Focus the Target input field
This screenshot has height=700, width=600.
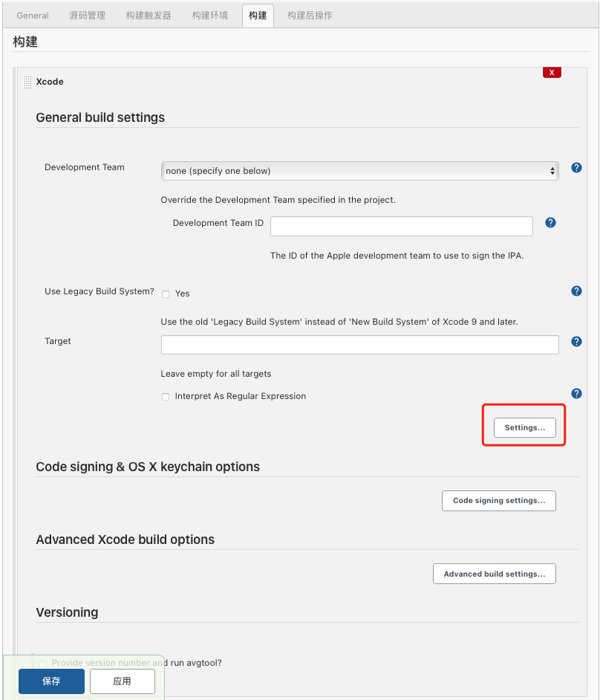359,345
